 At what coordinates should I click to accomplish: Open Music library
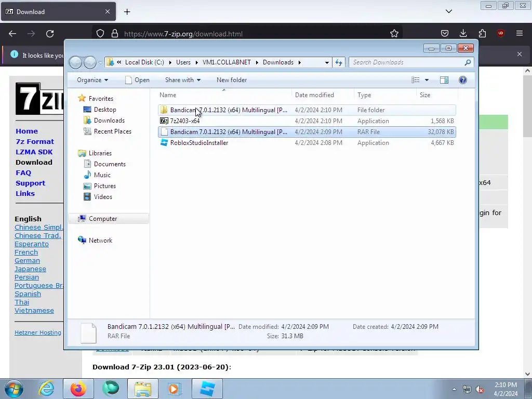click(102, 175)
